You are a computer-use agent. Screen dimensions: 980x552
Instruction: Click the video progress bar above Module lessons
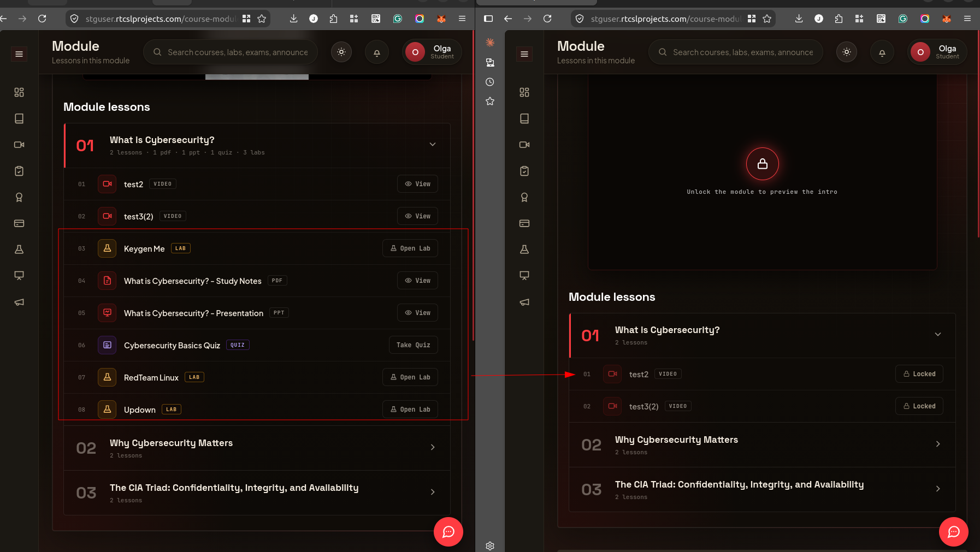[x=257, y=77]
